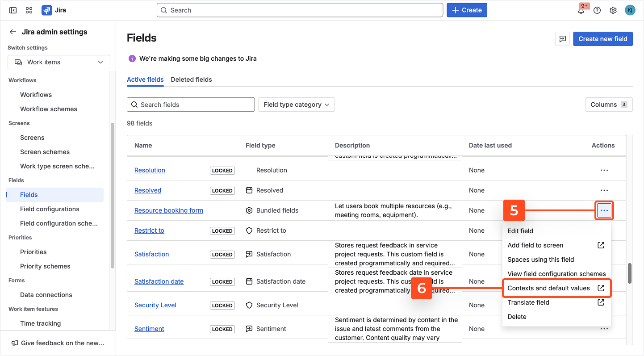This screenshot has width=644, height=356.
Task: Open the user profile avatar
Action: click(630, 10)
